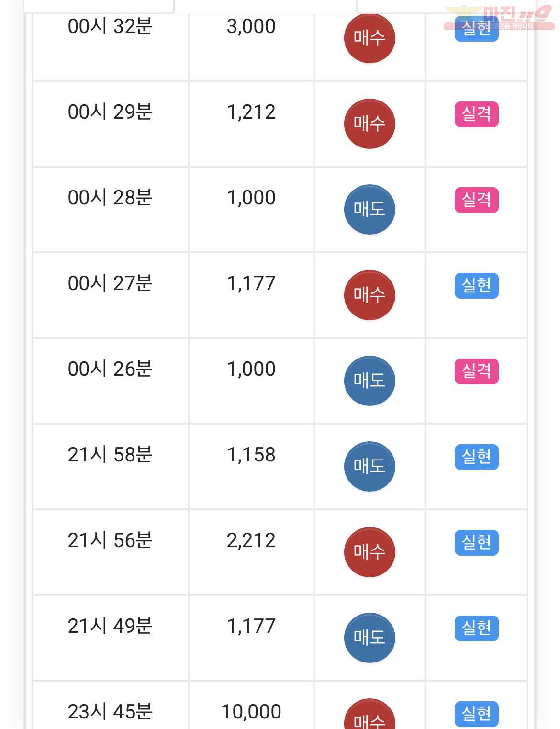Click the 21시 58분 time cell
The width and height of the screenshot is (560, 729).
click(111, 466)
